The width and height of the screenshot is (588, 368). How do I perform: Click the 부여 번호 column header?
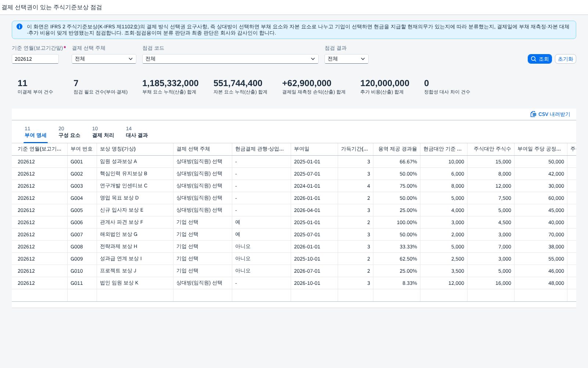[x=82, y=149]
